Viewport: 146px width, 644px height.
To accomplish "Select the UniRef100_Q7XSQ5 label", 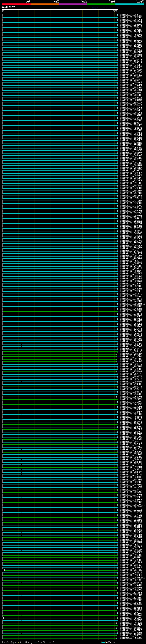I will pos(131,633).
